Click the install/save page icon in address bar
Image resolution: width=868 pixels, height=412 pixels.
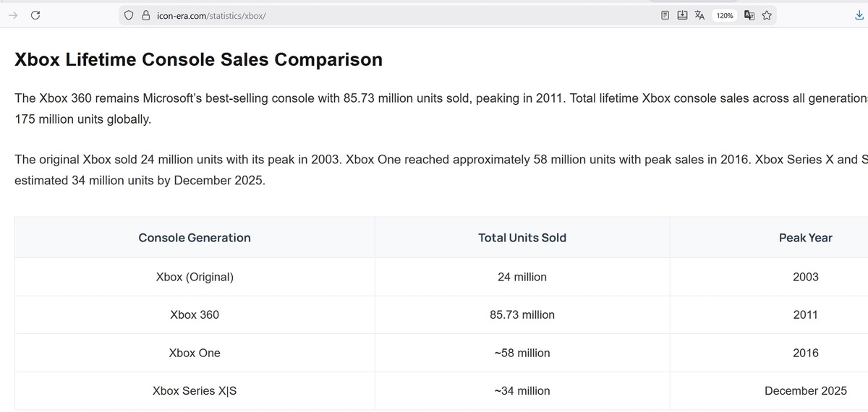[x=682, y=15]
